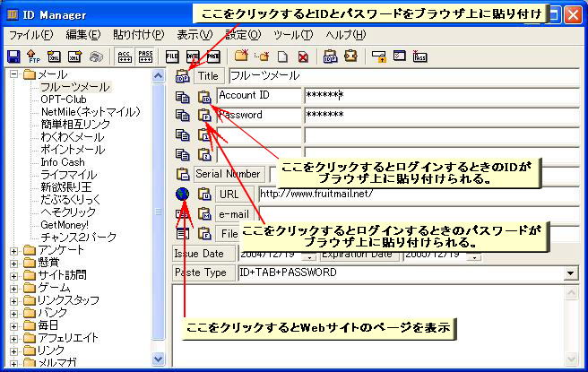This screenshot has width=588, height=372.
Task: Click the FTP upload toolbar icon
Action: click(x=34, y=56)
